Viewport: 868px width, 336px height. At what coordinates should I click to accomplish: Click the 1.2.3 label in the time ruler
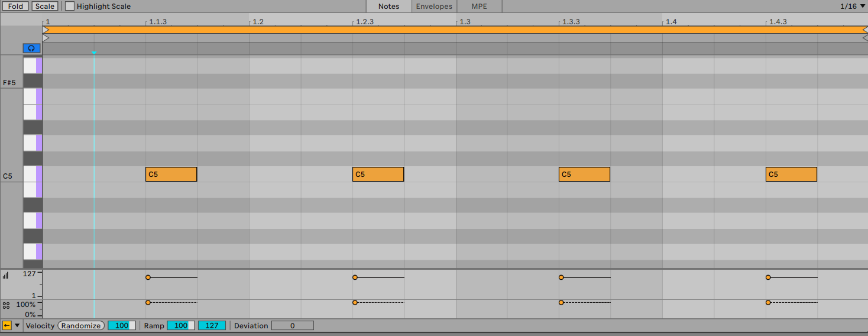(x=364, y=22)
